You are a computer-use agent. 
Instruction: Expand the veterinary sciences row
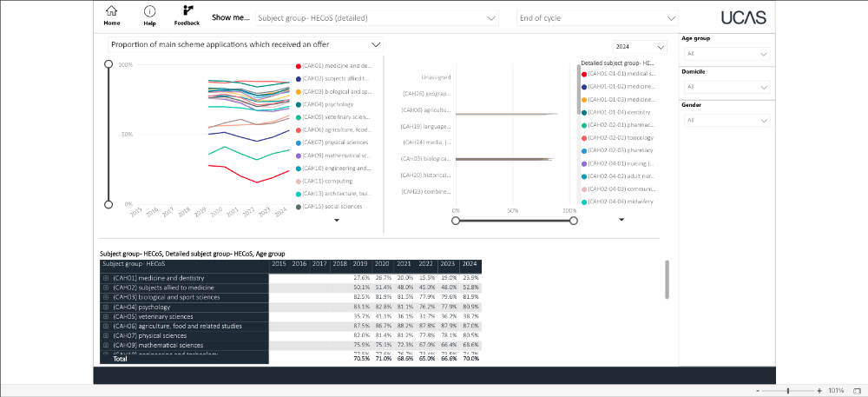click(x=105, y=317)
